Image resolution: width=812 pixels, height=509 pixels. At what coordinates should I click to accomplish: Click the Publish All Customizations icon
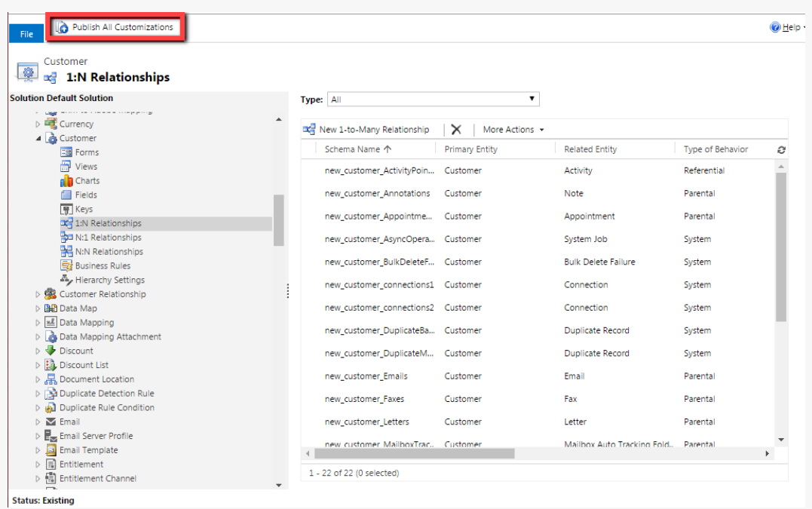click(x=63, y=28)
